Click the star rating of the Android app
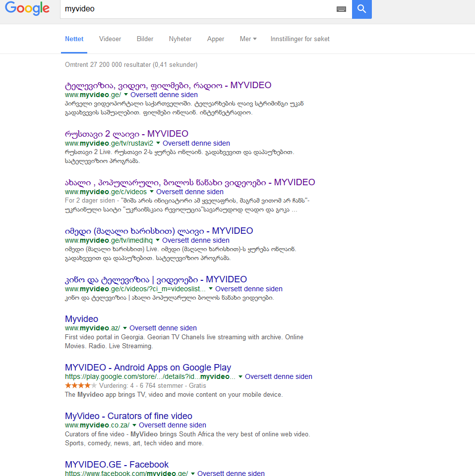The height and width of the screenshot is (476, 475). (x=81, y=385)
